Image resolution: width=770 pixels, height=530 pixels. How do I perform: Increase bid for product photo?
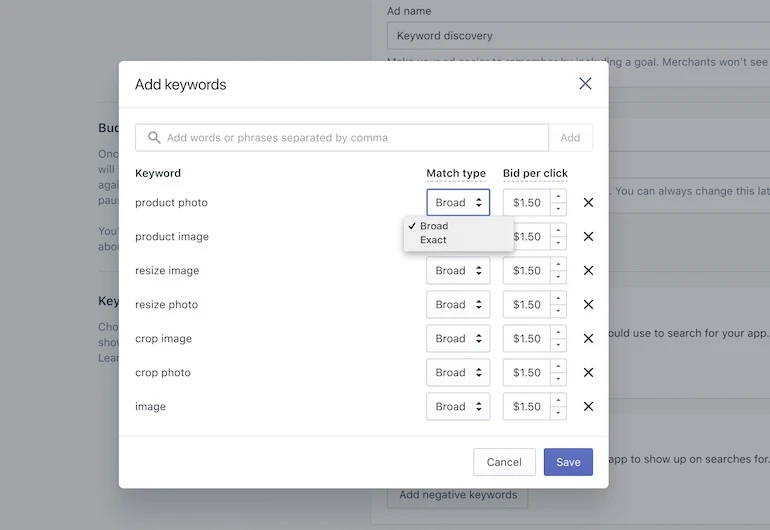(x=558, y=196)
